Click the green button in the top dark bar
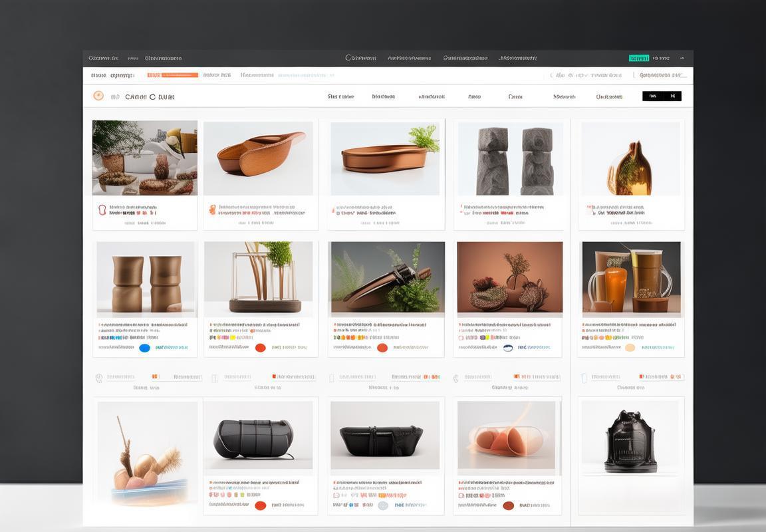The image size is (766, 532). pos(638,58)
